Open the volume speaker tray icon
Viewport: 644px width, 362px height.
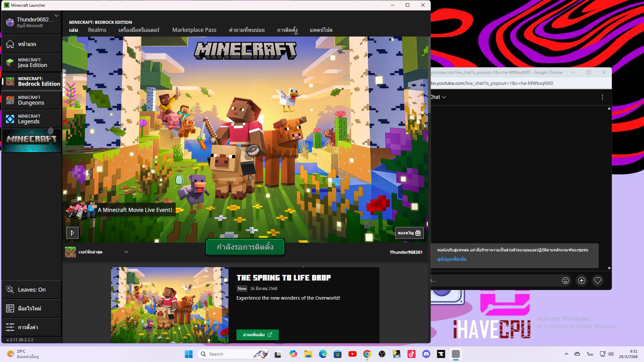click(611, 354)
